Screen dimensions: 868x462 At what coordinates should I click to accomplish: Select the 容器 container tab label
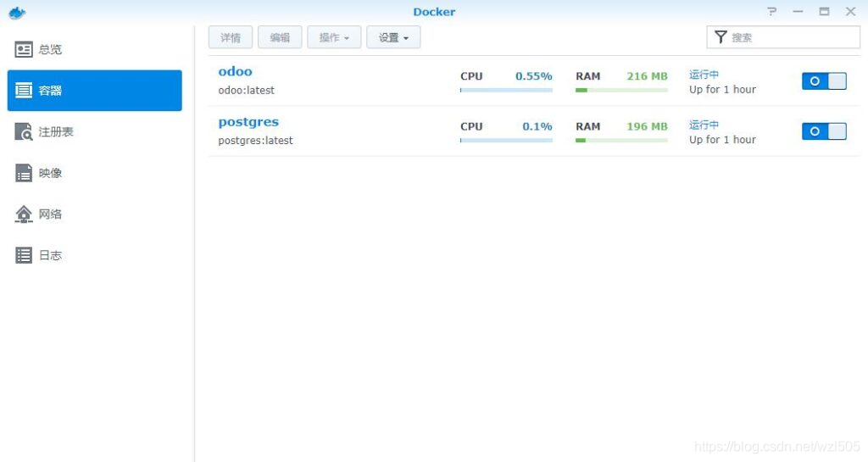[50, 90]
